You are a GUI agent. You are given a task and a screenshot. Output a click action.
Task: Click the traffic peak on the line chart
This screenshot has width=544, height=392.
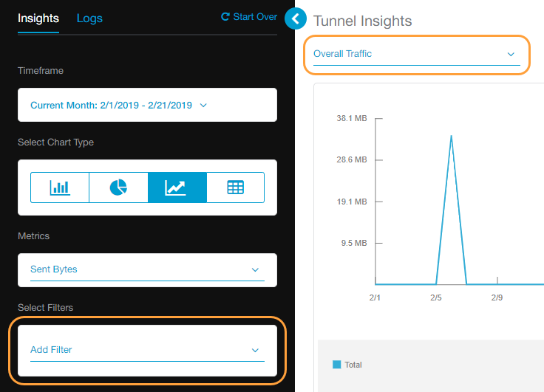point(451,136)
